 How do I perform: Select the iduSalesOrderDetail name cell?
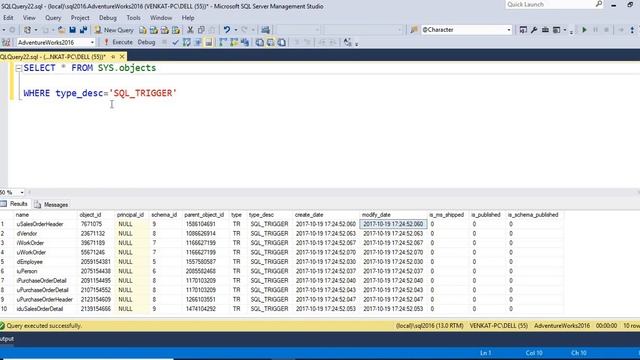point(46,309)
